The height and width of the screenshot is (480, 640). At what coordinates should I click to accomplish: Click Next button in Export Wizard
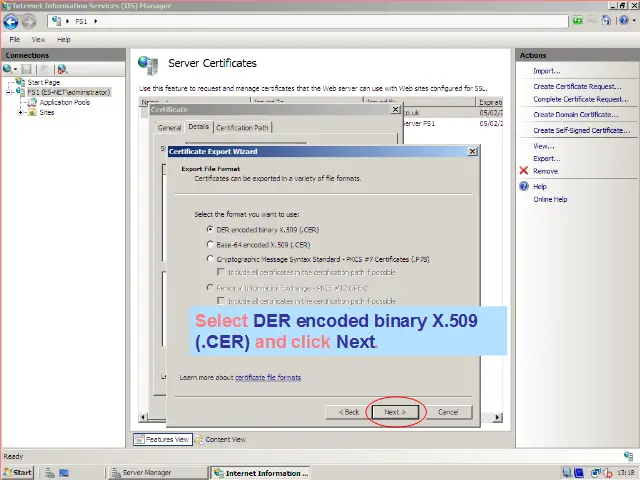point(395,412)
